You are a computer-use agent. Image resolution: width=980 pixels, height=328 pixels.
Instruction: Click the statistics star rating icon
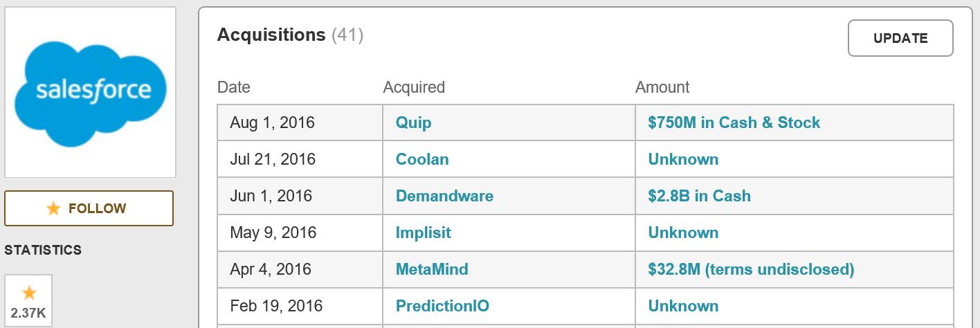(x=28, y=293)
